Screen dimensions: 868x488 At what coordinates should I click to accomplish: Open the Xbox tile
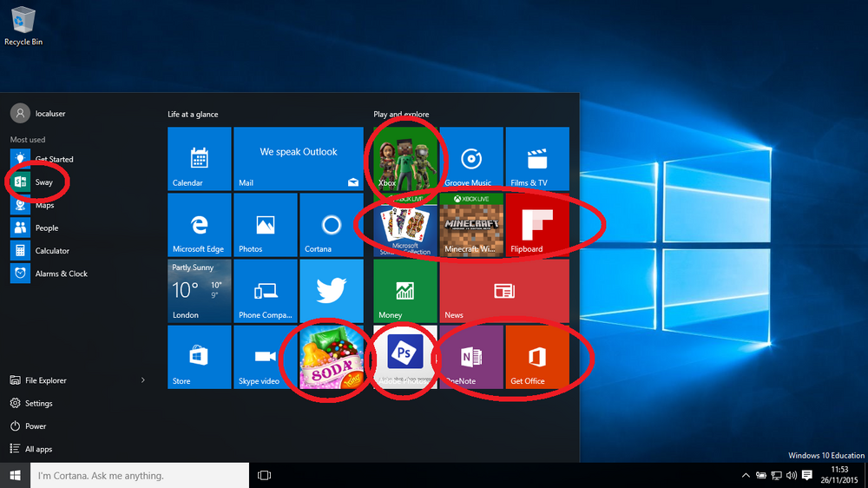405,159
